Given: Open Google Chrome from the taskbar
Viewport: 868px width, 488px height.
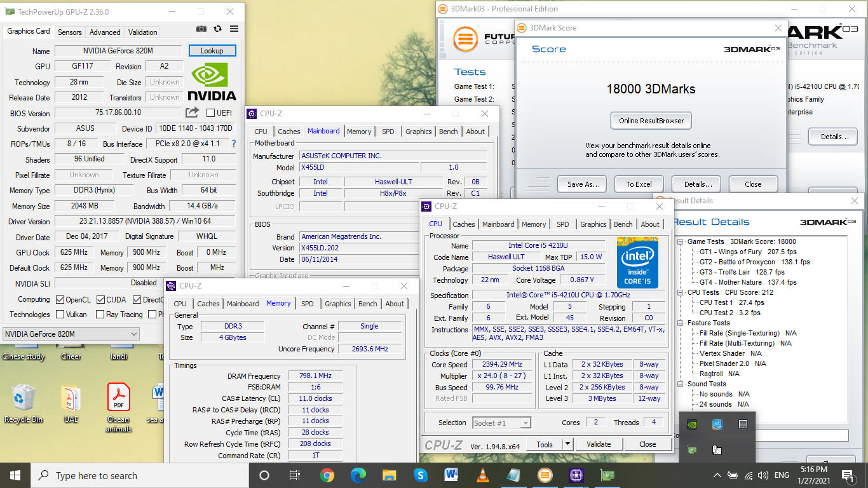Looking at the screenshot, I should coord(327,475).
